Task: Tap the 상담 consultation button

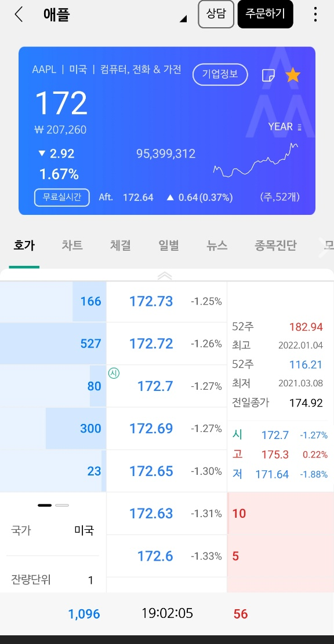Action: coord(216,14)
